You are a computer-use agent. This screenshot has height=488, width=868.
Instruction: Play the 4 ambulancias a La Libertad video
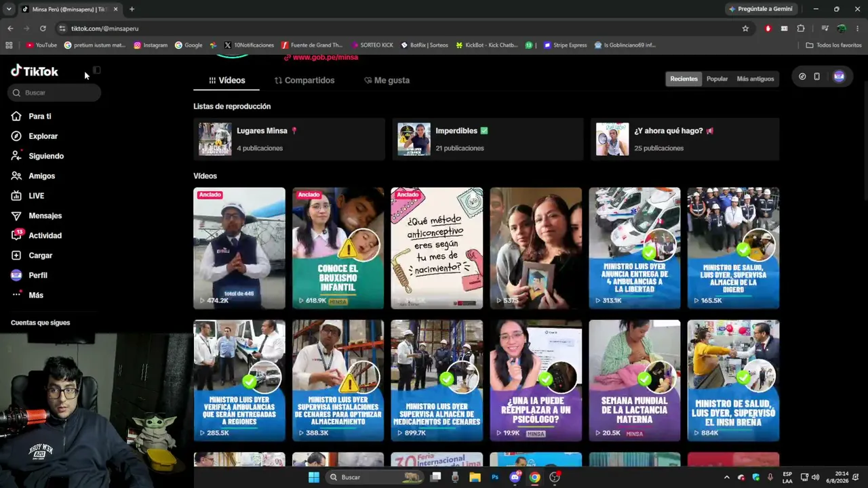(x=635, y=248)
